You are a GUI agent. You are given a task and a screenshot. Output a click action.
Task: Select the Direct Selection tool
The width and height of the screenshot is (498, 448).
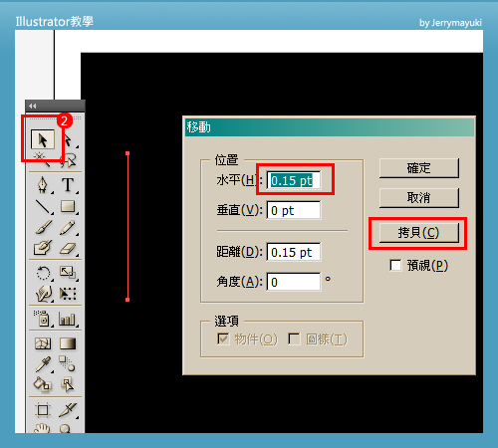pos(68,140)
